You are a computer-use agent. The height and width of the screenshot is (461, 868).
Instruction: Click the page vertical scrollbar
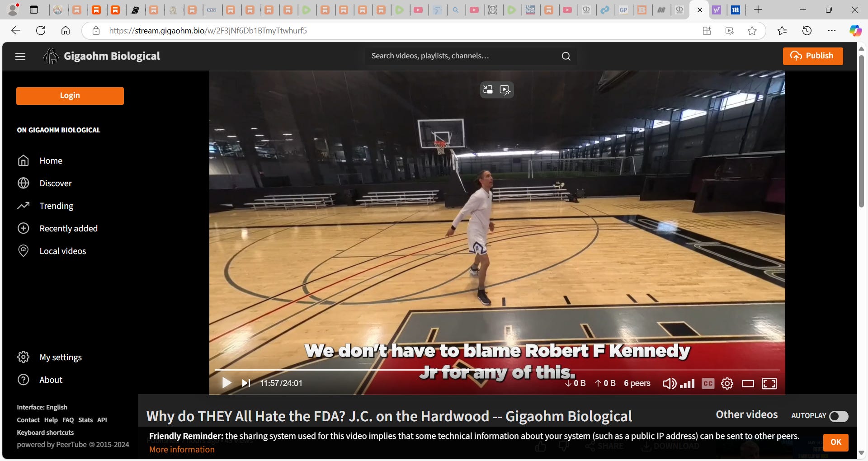click(x=861, y=132)
